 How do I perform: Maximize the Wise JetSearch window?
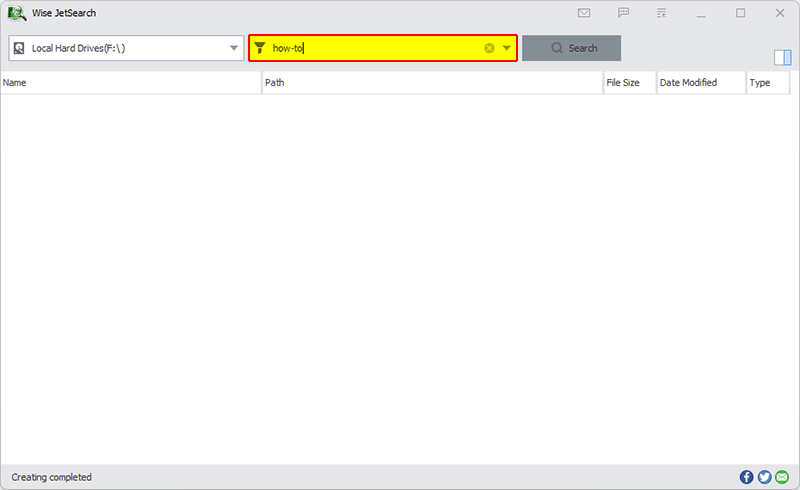(x=740, y=13)
